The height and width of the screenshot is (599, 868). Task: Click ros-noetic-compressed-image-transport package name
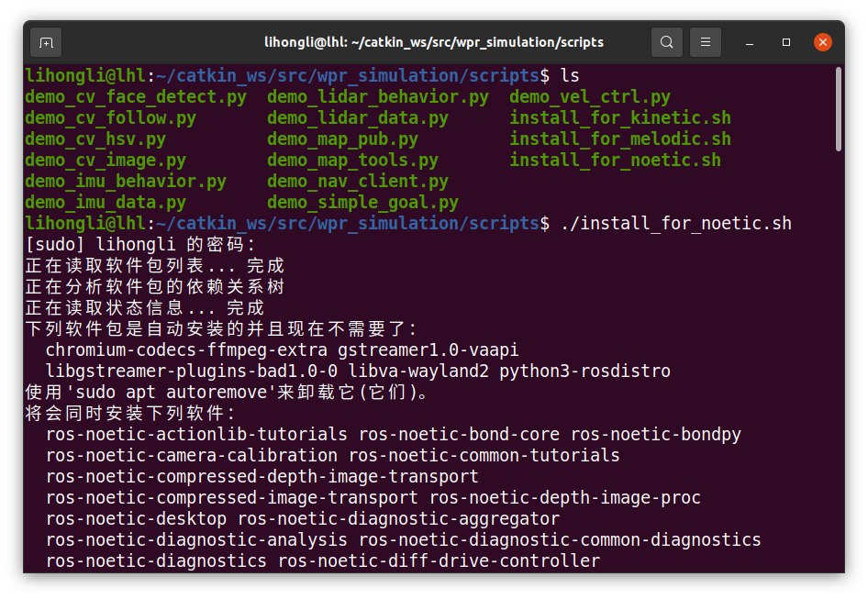pyautogui.click(x=232, y=497)
